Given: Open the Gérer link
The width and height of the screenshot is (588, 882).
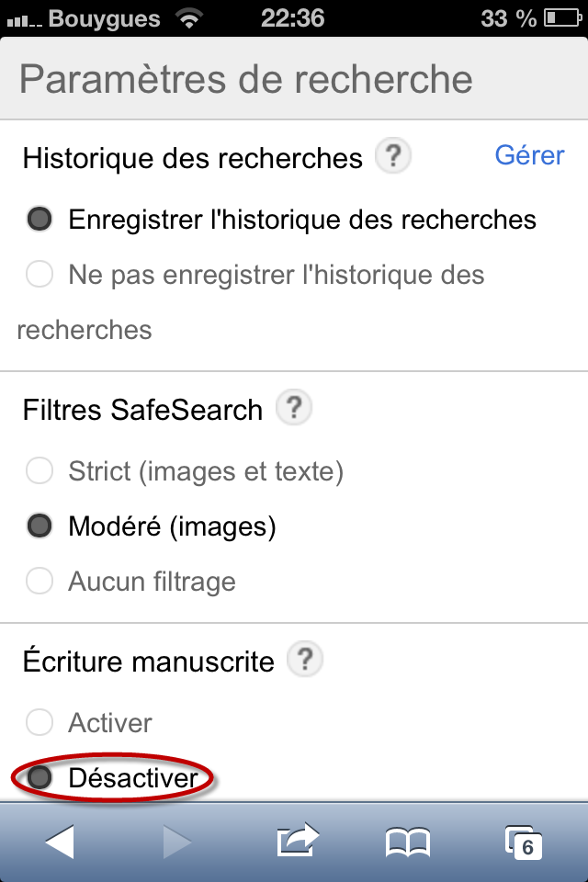Looking at the screenshot, I should [529, 155].
